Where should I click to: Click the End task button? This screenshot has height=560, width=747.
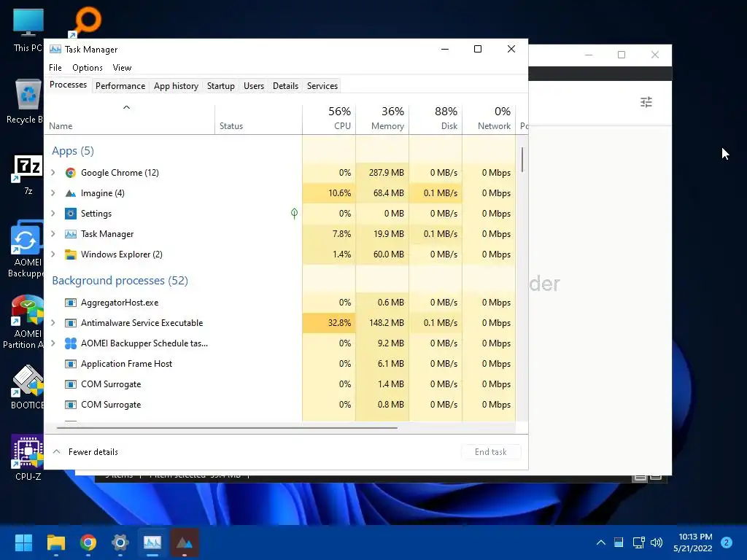[x=491, y=452]
